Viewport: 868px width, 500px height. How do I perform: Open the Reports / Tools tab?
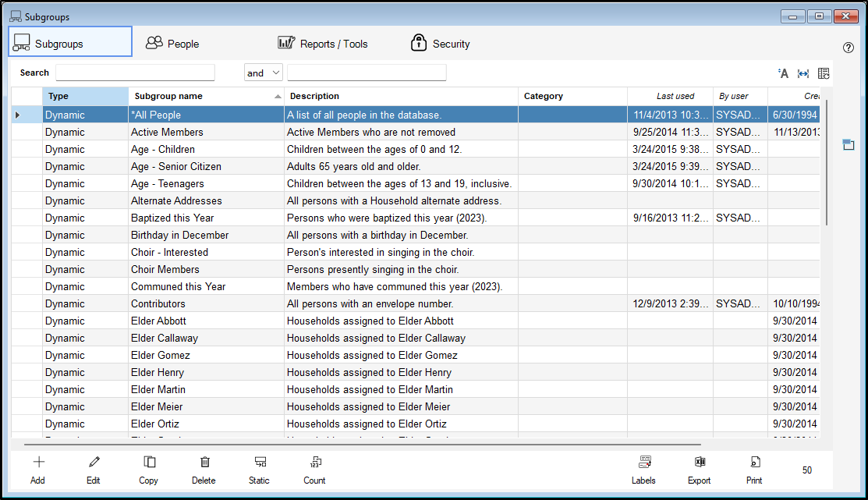tap(323, 44)
